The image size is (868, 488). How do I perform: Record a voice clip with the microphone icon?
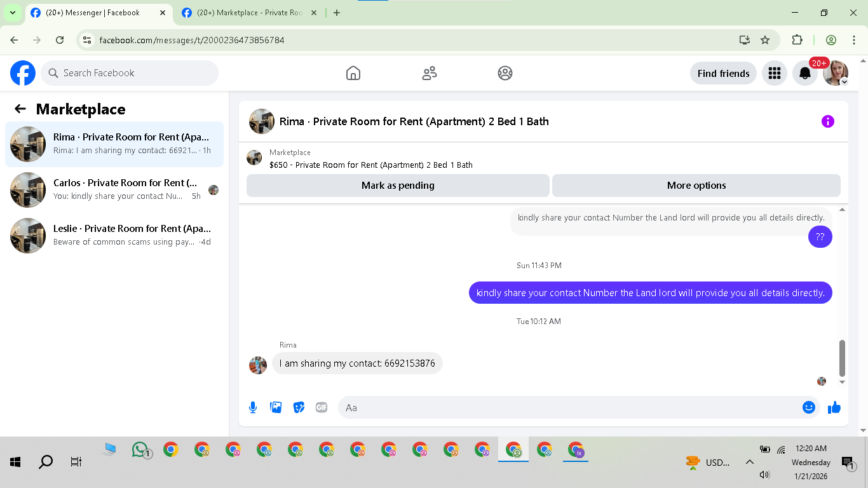click(x=253, y=407)
